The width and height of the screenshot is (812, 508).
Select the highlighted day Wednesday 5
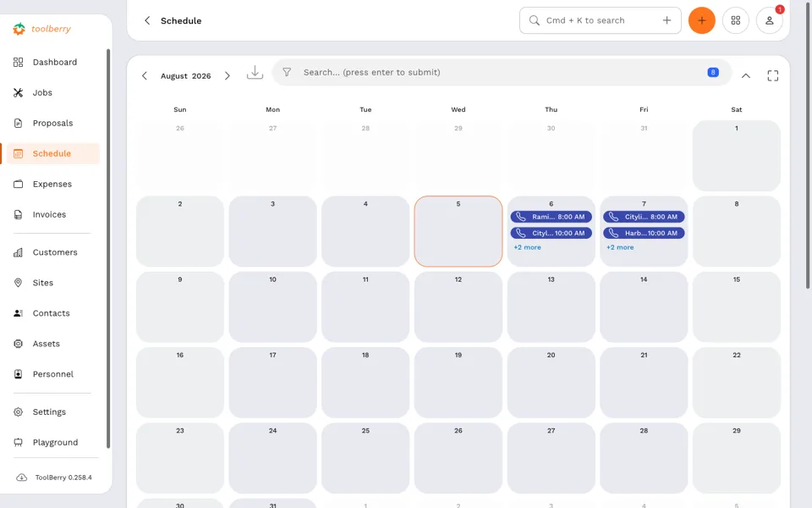pyautogui.click(x=458, y=231)
